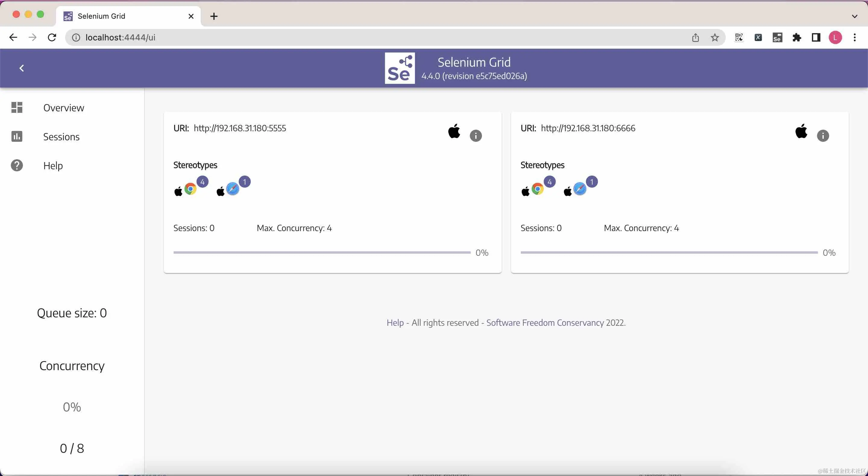868x476 pixels.
Task: Click Safari stereotype icon on node 6666
Action: point(580,189)
